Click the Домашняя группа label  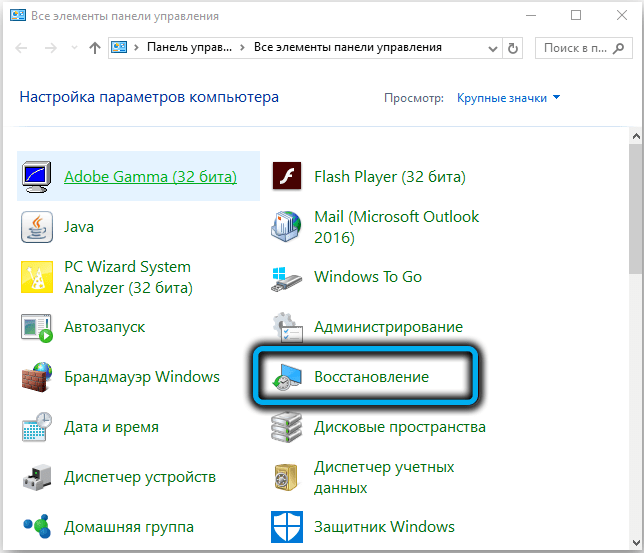pos(129,527)
